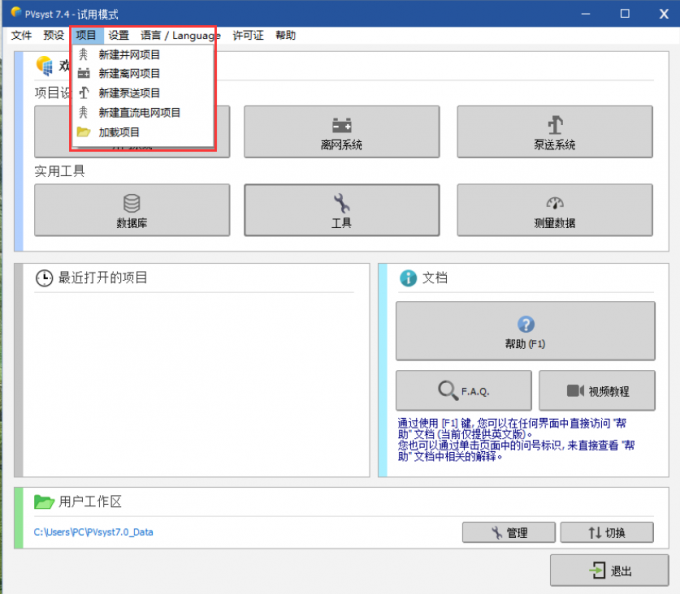Click the info icon beside 文档

(408, 278)
